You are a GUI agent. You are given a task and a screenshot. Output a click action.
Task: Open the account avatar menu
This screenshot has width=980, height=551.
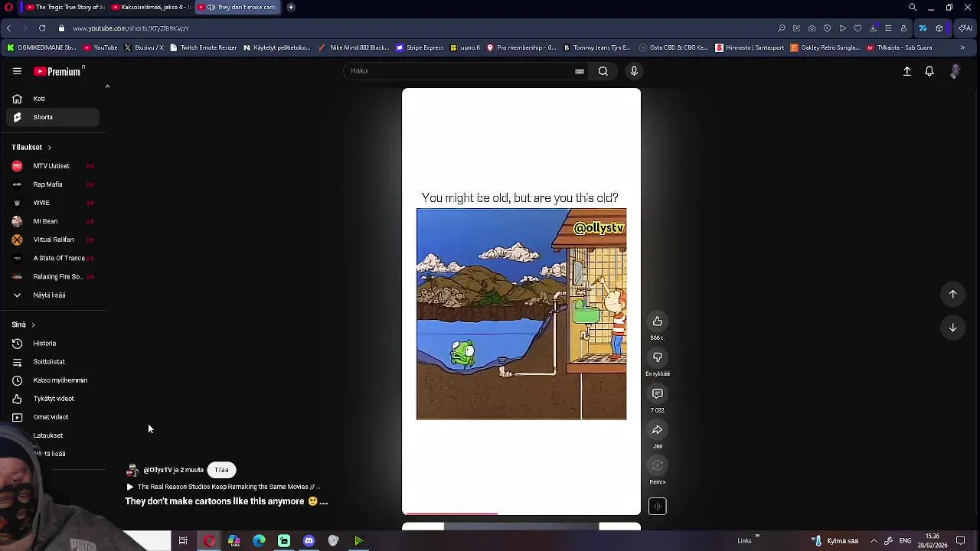pos(955,71)
